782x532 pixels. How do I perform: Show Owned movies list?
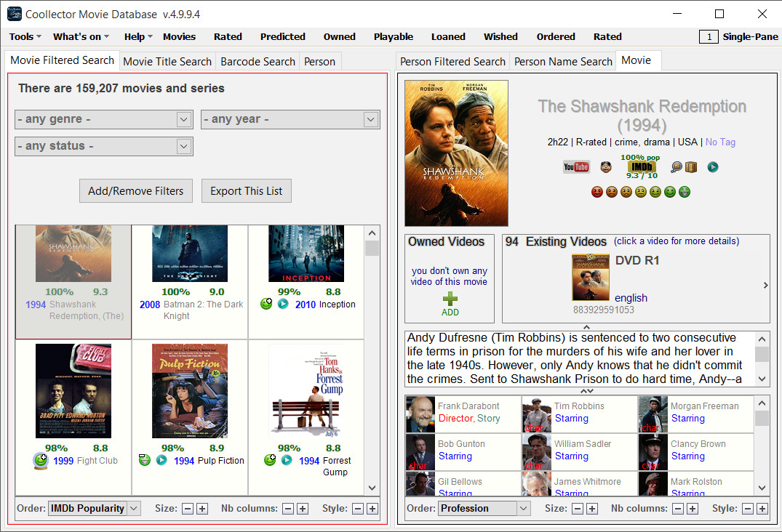click(339, 36)
